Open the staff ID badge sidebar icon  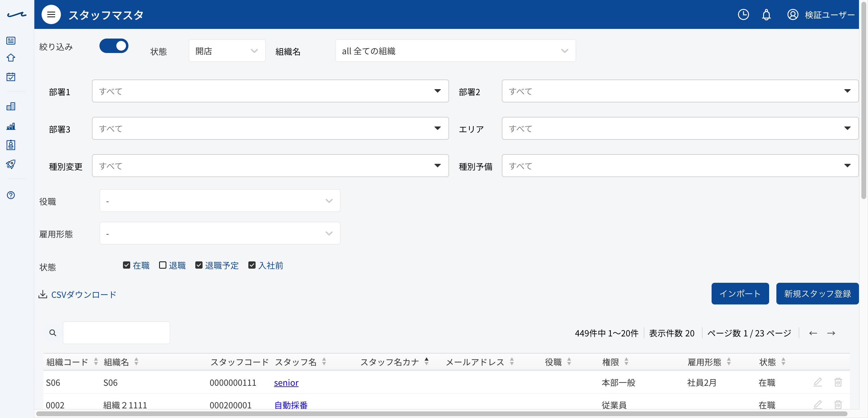[11, 145]
